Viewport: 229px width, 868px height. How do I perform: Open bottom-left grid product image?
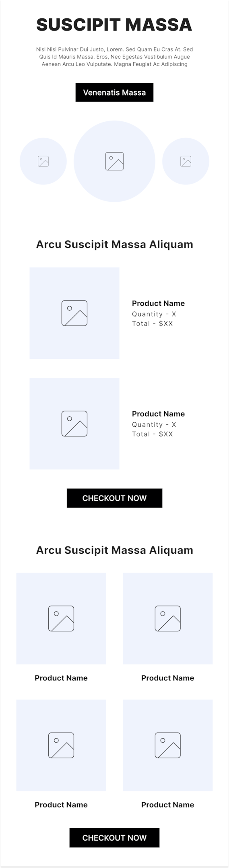tap(61, 745)
